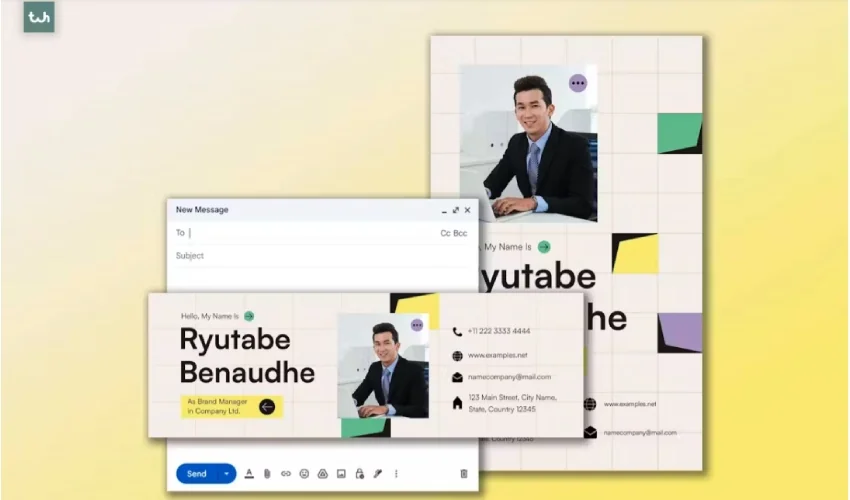This screenshot has height=500, width=850.
Task: Insert files using Google Drive icon
Action: point(322,474)
